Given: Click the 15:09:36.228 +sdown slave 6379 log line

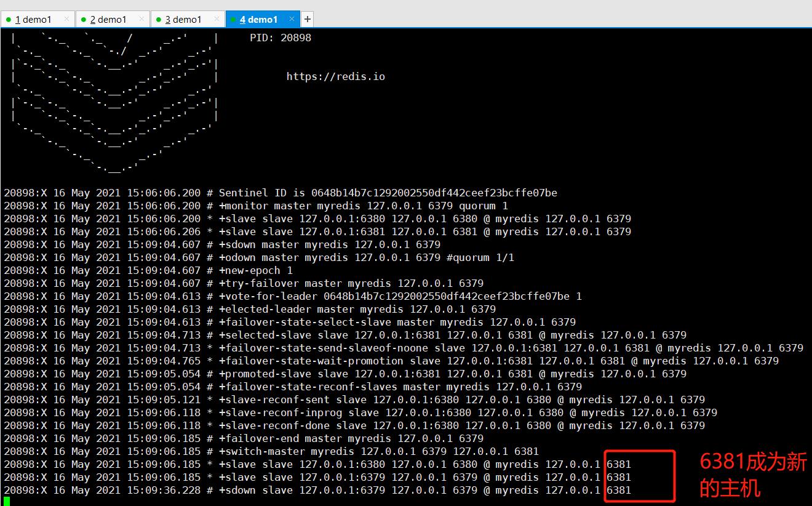Looking at the screenshot, I should (x=317, y=490).
